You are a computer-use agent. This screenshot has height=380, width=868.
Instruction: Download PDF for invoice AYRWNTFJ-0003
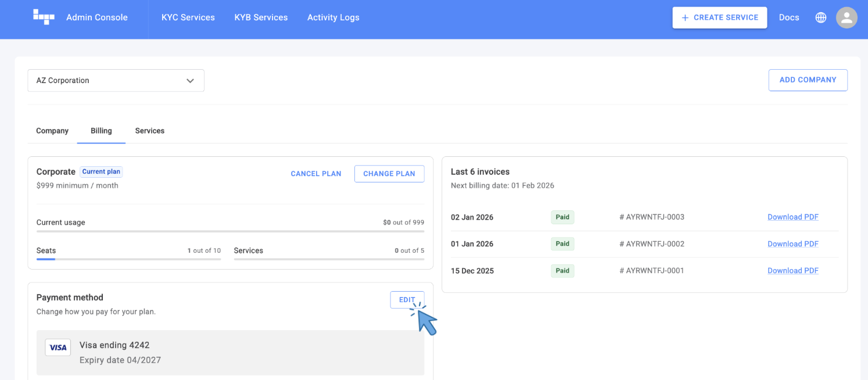point(792,217)
